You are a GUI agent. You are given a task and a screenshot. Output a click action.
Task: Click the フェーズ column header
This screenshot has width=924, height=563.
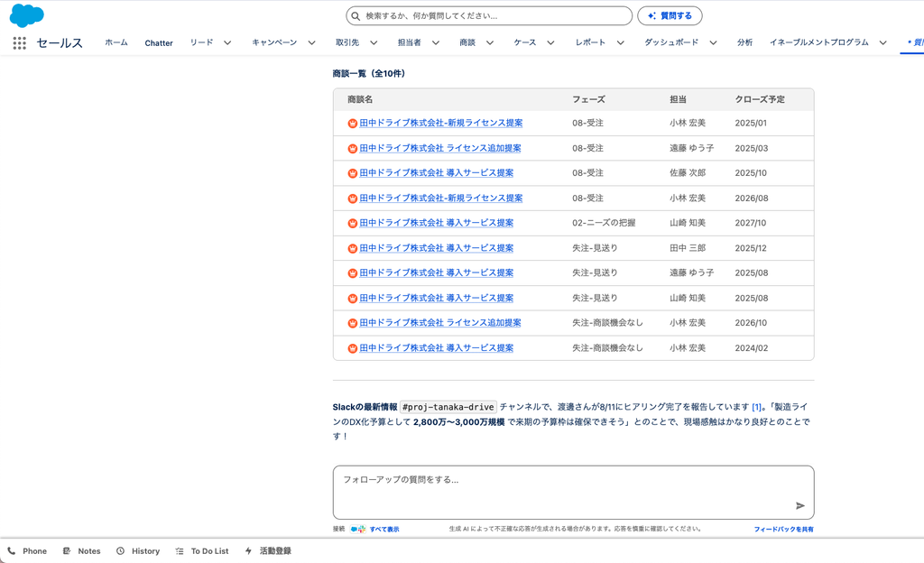[588, 99]
